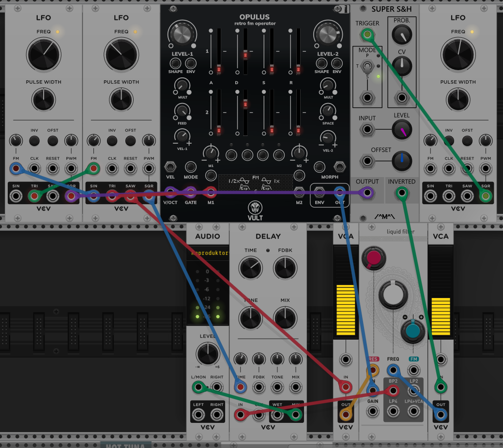Click the Release slider of Opulus envelope 1
Image resolution: width=503 pixels, height=448 pixels.
[298, 51]
